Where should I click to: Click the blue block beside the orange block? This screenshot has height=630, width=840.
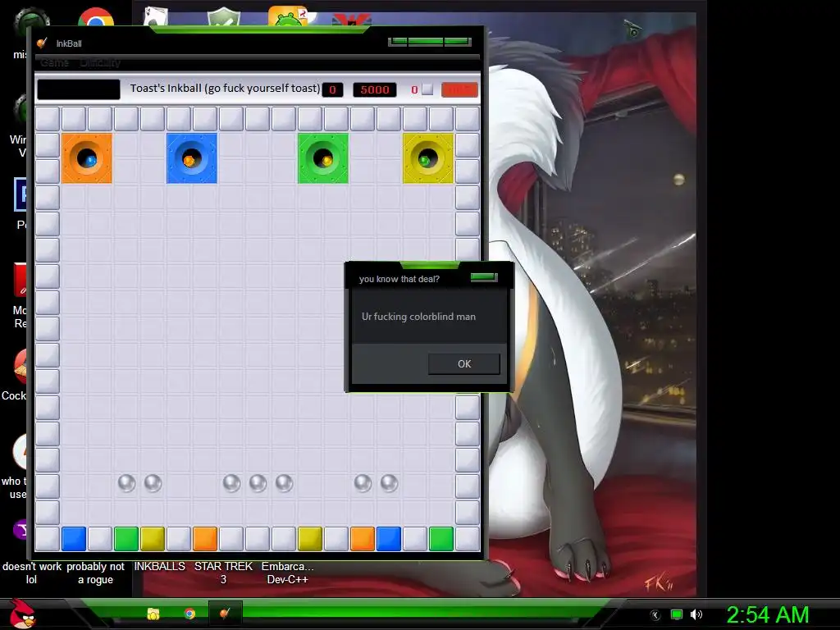coord(389,539)
